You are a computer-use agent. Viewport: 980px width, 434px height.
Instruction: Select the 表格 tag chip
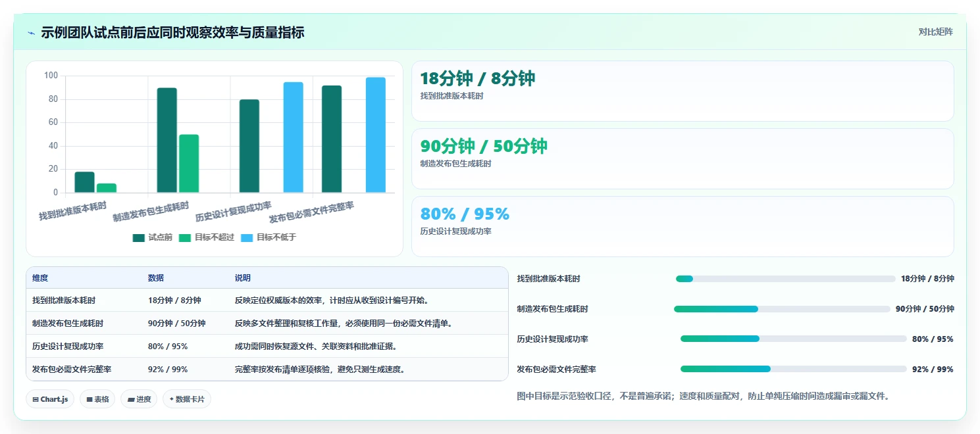point(97,399)
